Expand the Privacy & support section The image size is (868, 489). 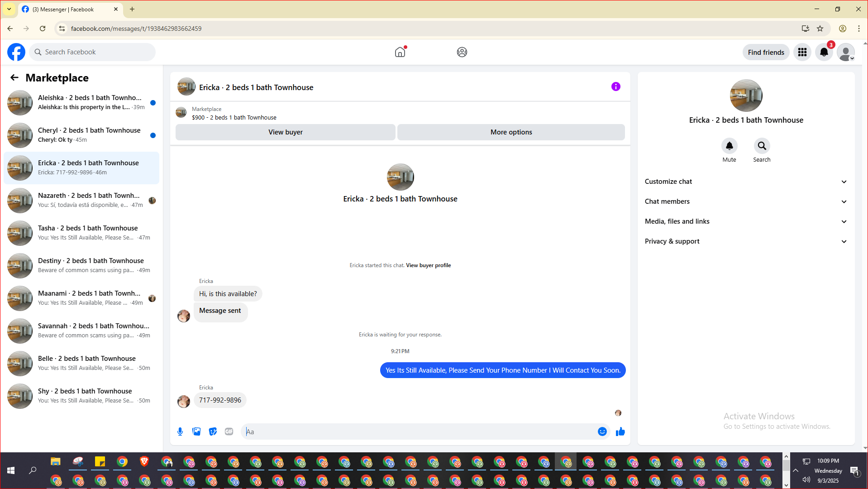tap(746, 241)
